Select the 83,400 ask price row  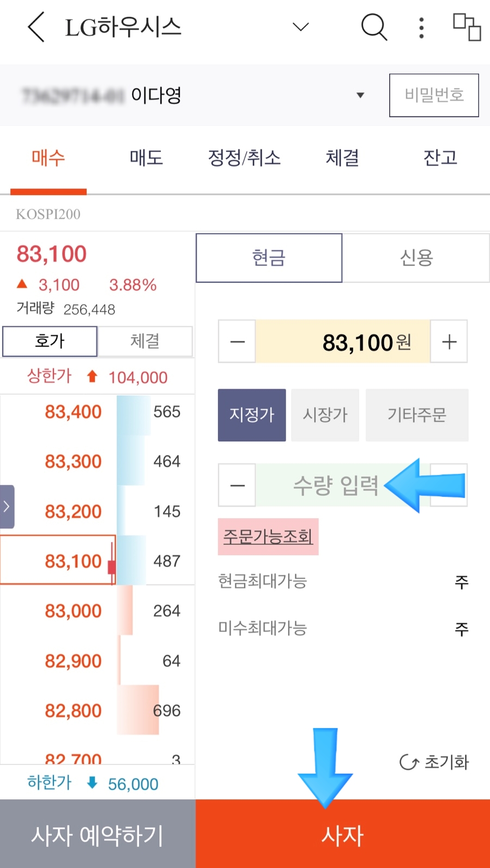tap(97, 411)
